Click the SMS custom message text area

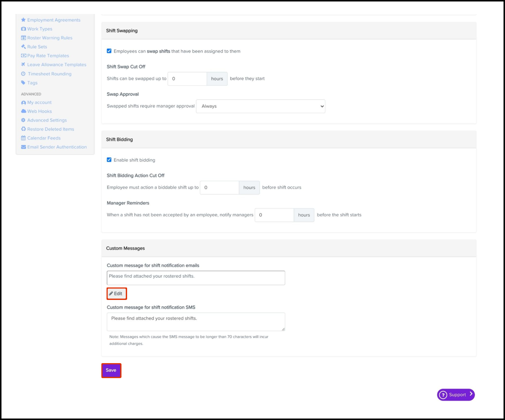click(196, 322)
